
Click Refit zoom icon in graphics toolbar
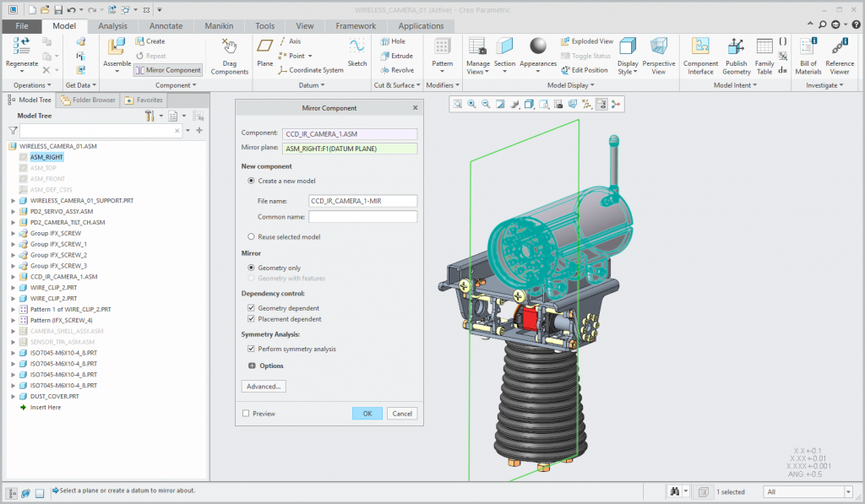(458, 104)
